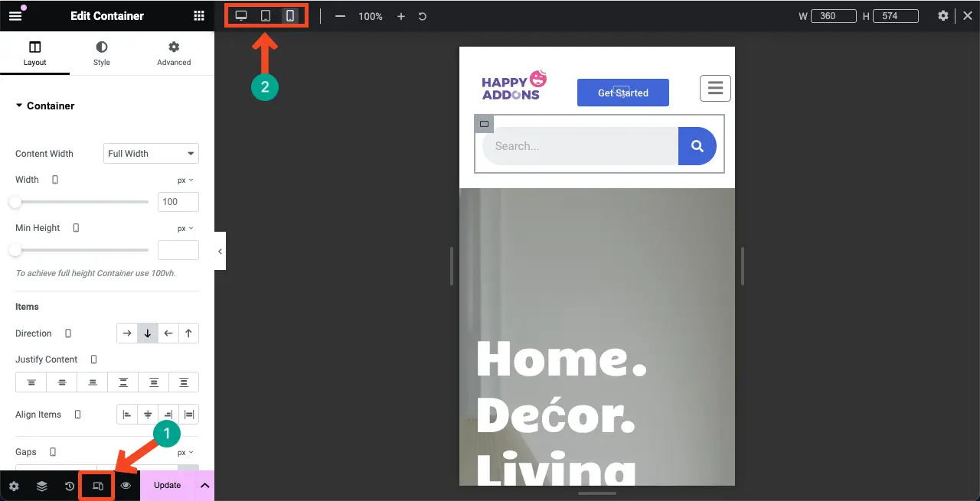Viewport: 980px width, 501px height.
Task: Open the preview page hamburger menu
Action: 715,88
